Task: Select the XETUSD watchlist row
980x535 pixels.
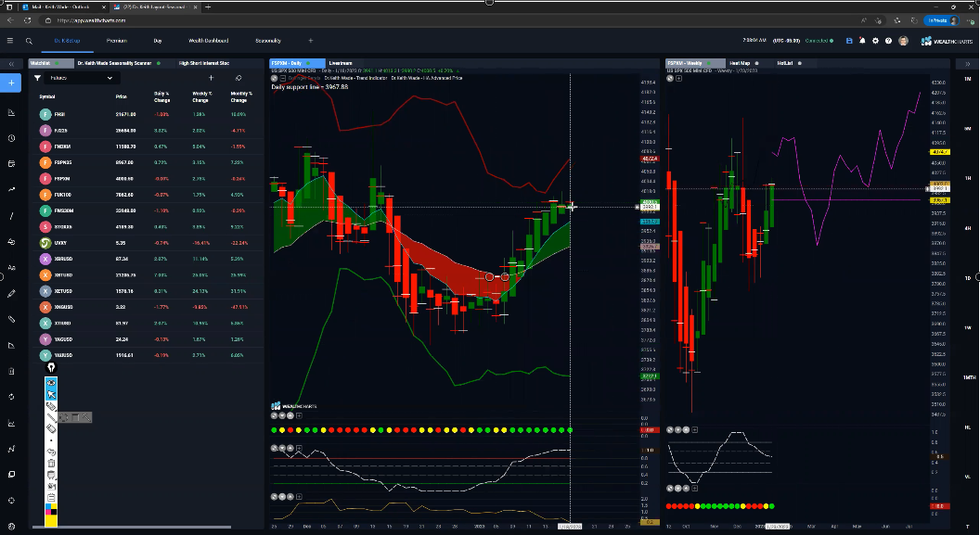Action: (148, 291)
